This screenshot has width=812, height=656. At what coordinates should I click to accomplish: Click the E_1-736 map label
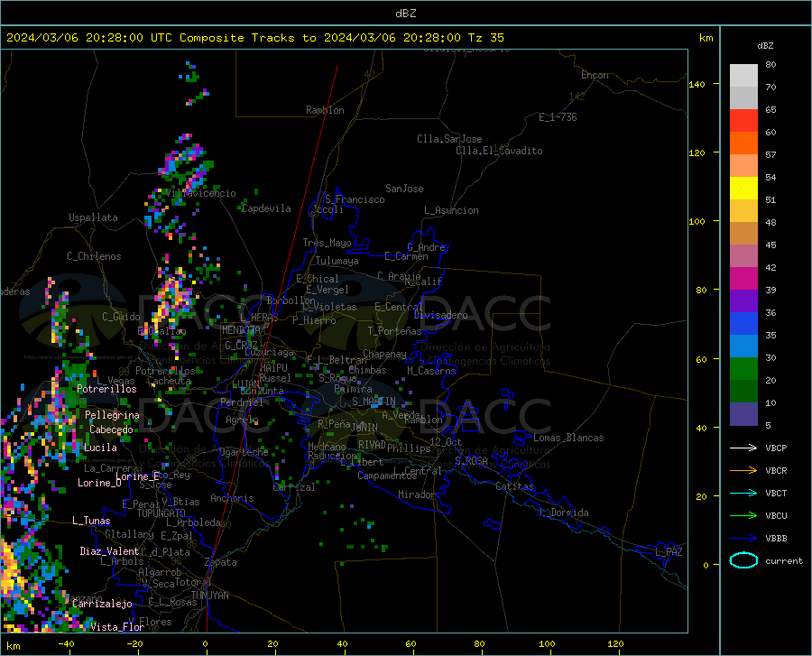click(558, 117)
